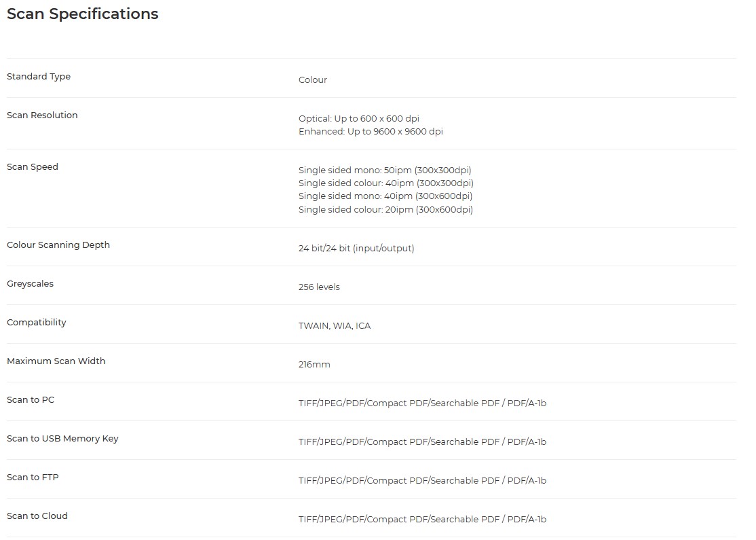Click the Scan to Cloud file formats value
This screenshot has height=540, width=756.
pos(422,519)
